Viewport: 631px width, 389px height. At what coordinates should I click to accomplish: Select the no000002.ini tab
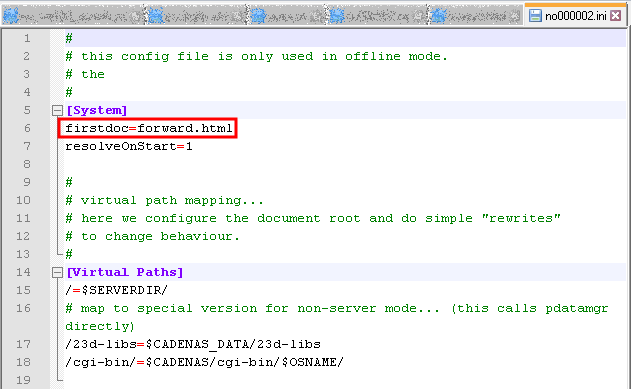tap(575, 16)
